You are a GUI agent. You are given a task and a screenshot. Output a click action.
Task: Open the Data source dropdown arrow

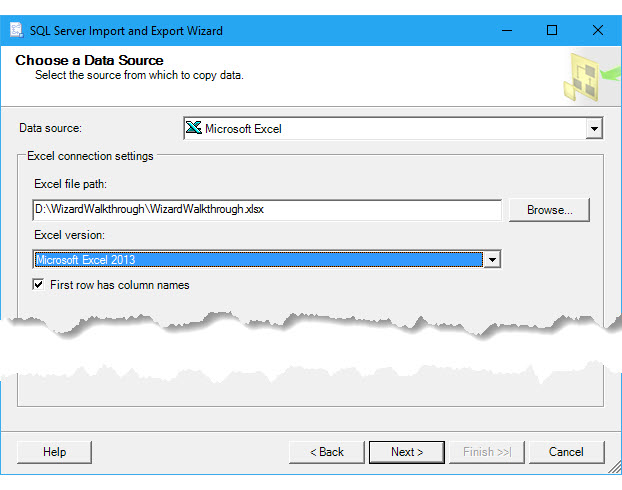594,129
